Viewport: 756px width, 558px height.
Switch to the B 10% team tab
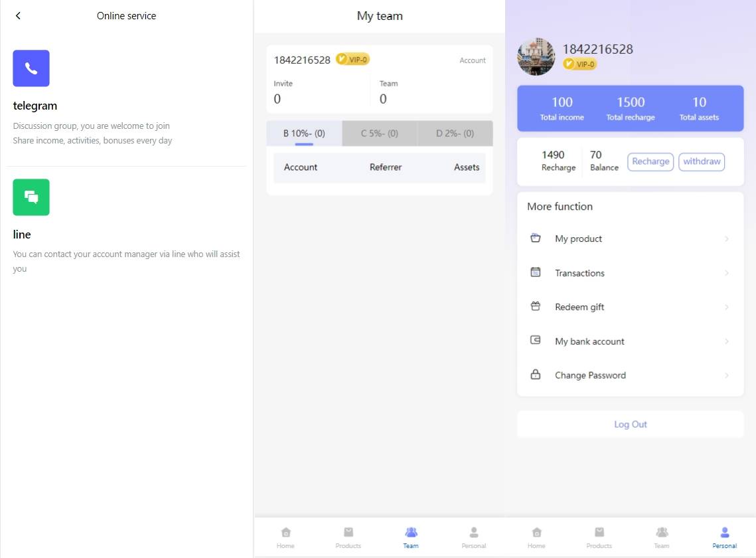pos(304,134)
